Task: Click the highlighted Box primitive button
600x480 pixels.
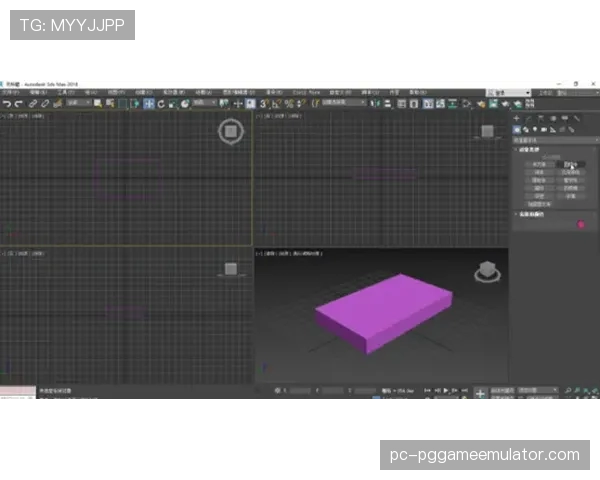Action: [x=570, y=163]
